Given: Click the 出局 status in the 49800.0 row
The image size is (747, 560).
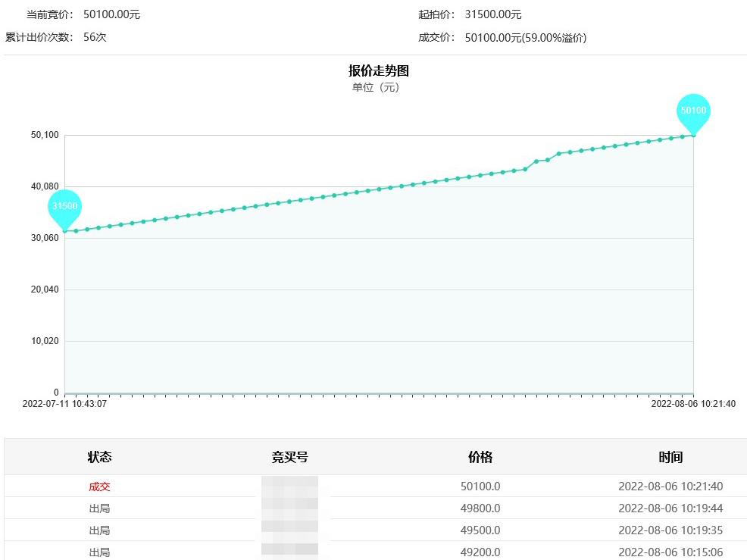Looking at the screenshot, I should pyautogui.click(x=99, y=508).
